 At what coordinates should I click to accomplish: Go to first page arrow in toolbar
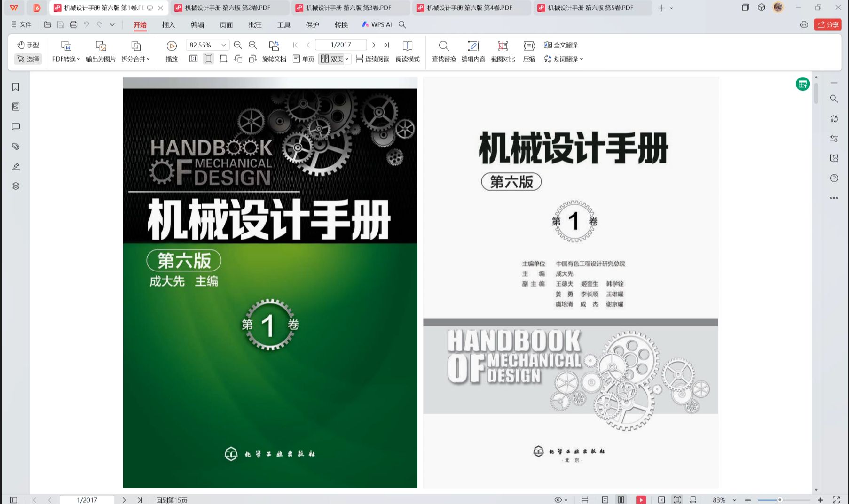tap(295, 45)
